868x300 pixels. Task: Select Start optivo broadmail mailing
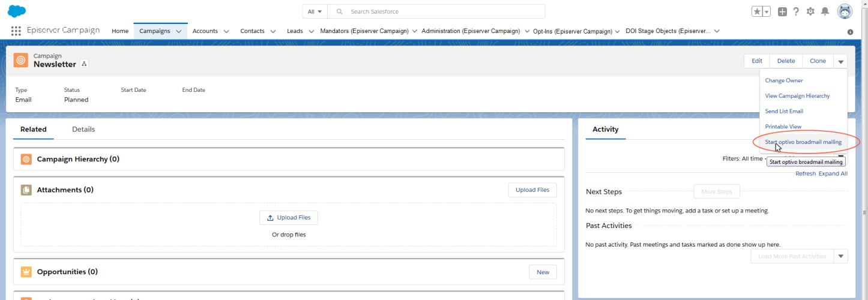[x=803, y=142]
